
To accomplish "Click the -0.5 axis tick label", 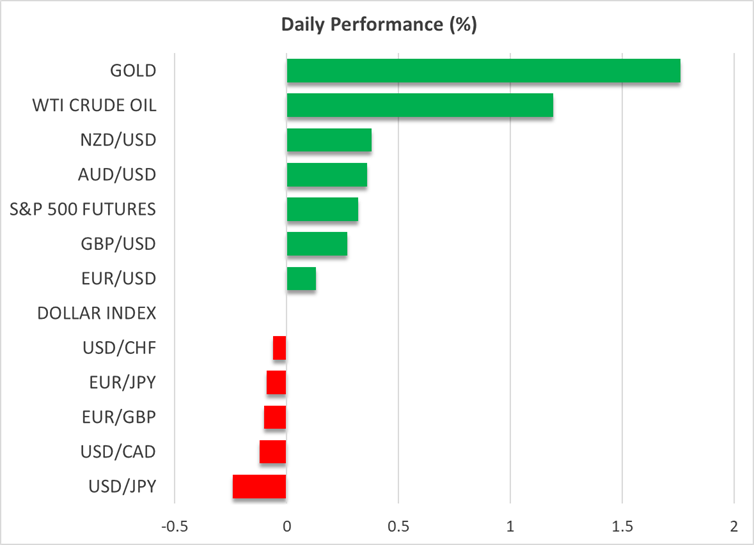I will [x=175, y=526].
